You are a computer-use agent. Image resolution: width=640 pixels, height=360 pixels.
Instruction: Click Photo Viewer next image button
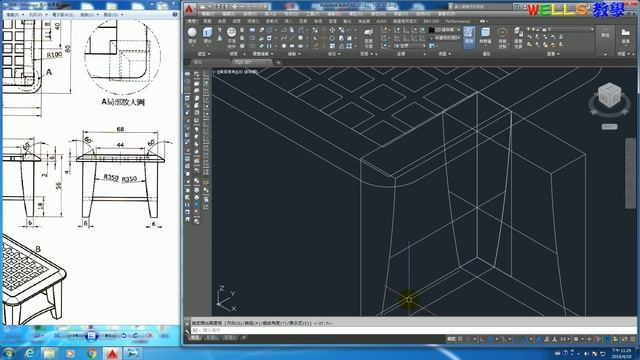click(x=109, y=336)
